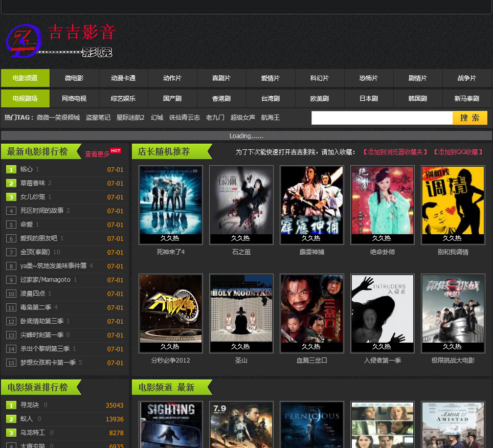Select the 战争片 category
493x448 pixels.
click(466, 78)
